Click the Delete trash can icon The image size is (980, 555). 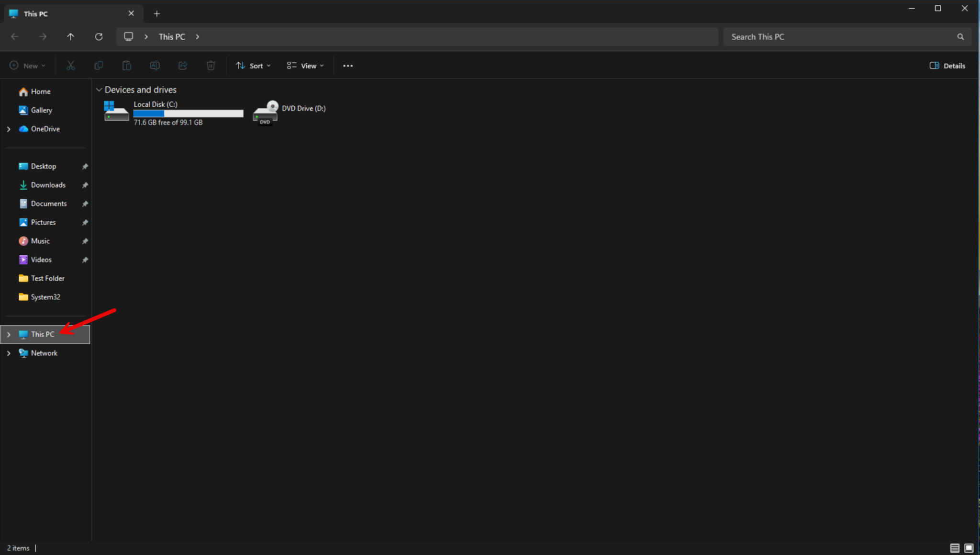(x=211, y=66)
